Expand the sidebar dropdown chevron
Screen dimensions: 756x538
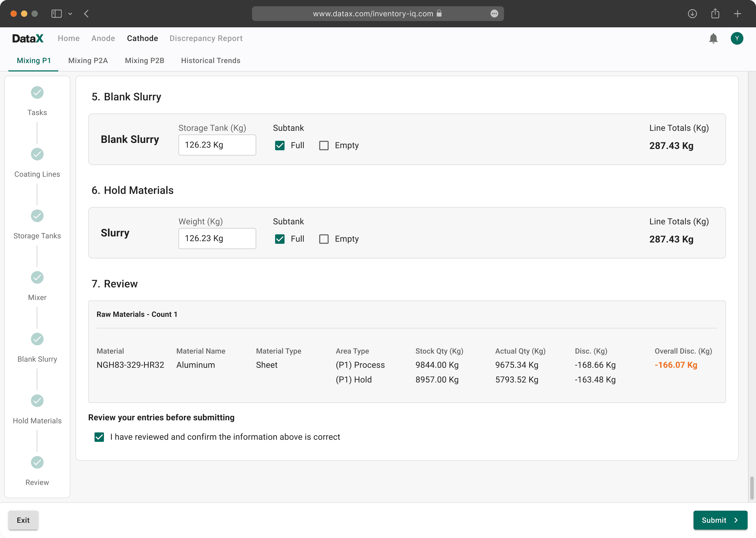[70, 14]
